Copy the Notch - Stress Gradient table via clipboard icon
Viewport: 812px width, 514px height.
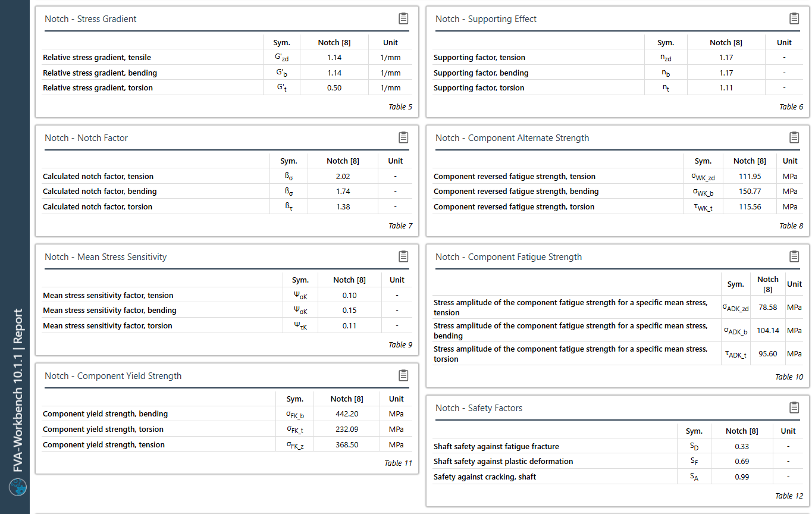coord(403,18)
